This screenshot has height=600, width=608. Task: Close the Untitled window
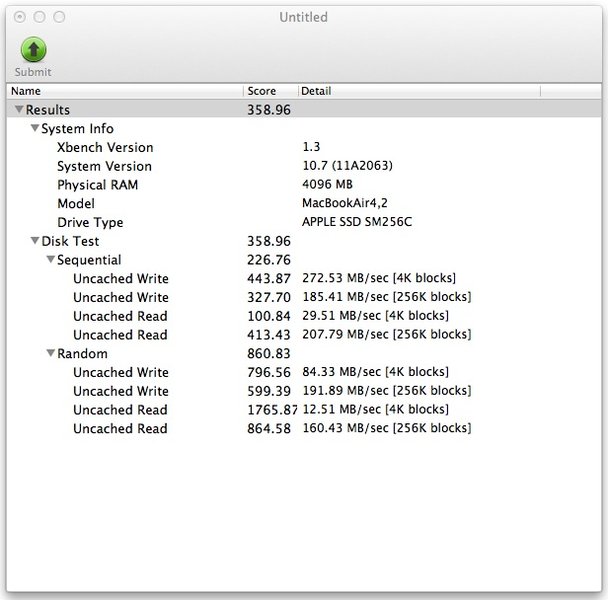[x=20, y=17]
